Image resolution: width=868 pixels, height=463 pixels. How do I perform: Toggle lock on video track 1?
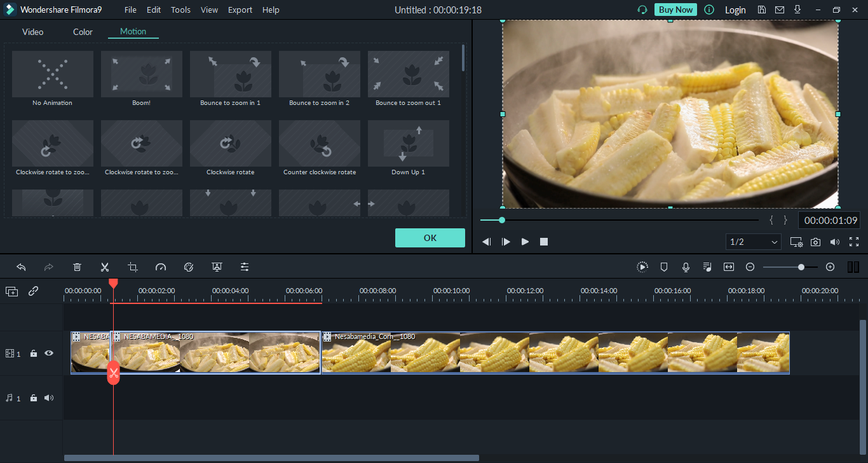(x=34, y=354)
